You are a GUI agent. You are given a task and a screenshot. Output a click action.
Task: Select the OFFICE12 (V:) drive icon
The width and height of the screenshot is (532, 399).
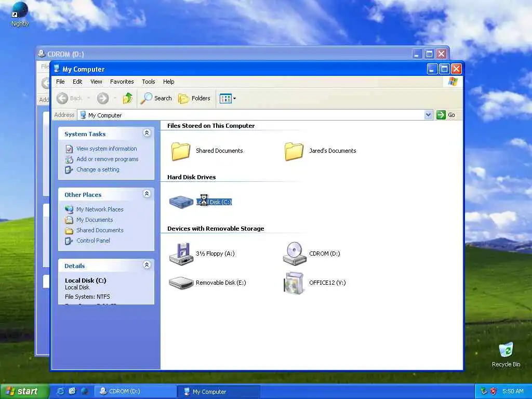[x=294, y=283]
